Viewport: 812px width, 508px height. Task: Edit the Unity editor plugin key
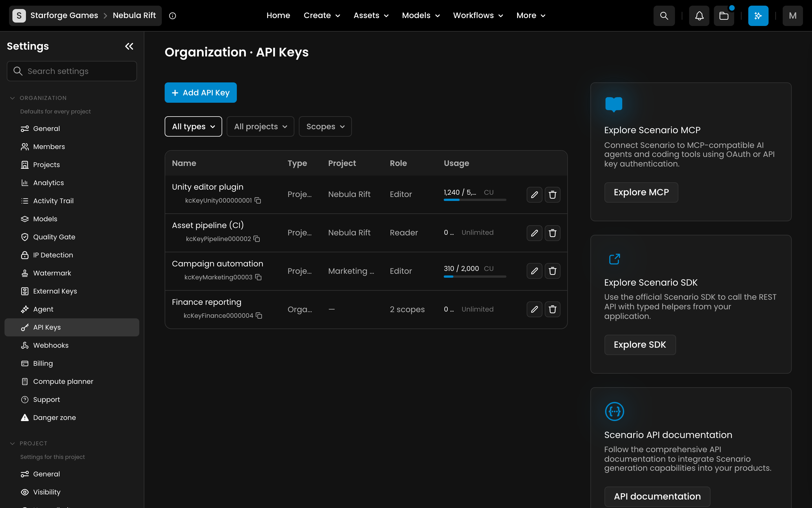tap(535, 194)
